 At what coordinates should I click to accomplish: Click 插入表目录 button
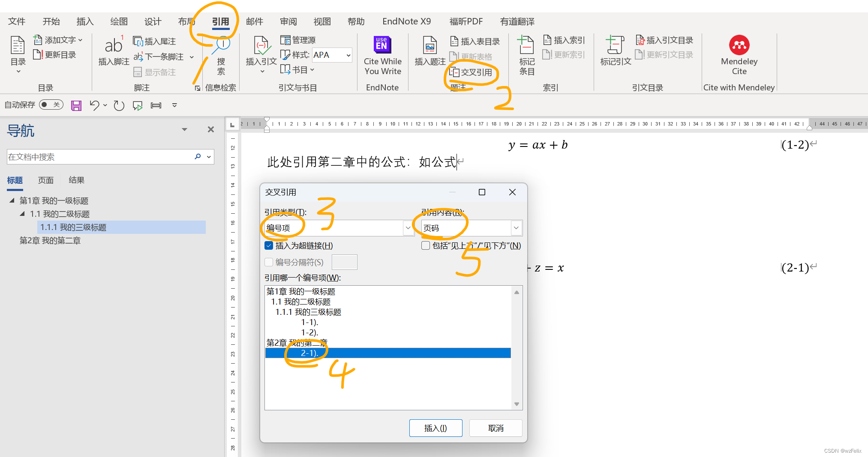pos(475,41)
